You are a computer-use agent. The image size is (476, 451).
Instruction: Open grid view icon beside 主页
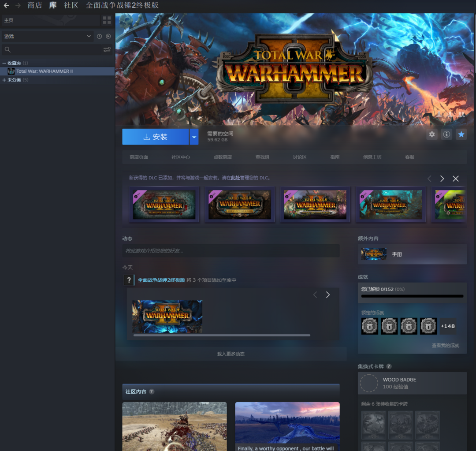[x=107, y=20]
